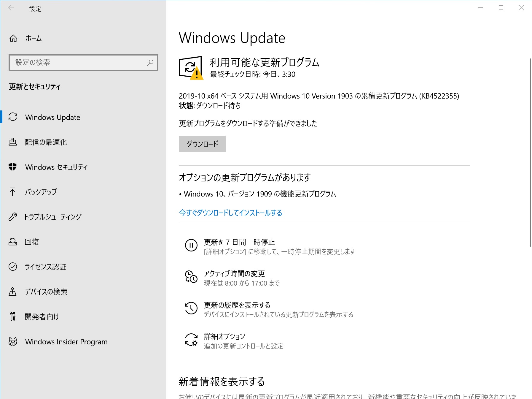Open the Windows Insider Program section
The image size is (532, 399).
[66, 342]
